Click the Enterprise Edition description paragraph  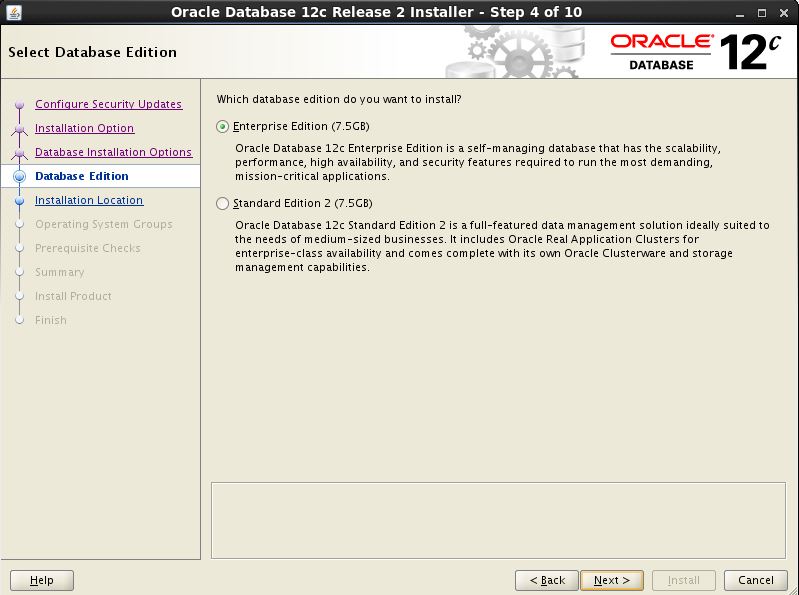[x=477, y=163]
